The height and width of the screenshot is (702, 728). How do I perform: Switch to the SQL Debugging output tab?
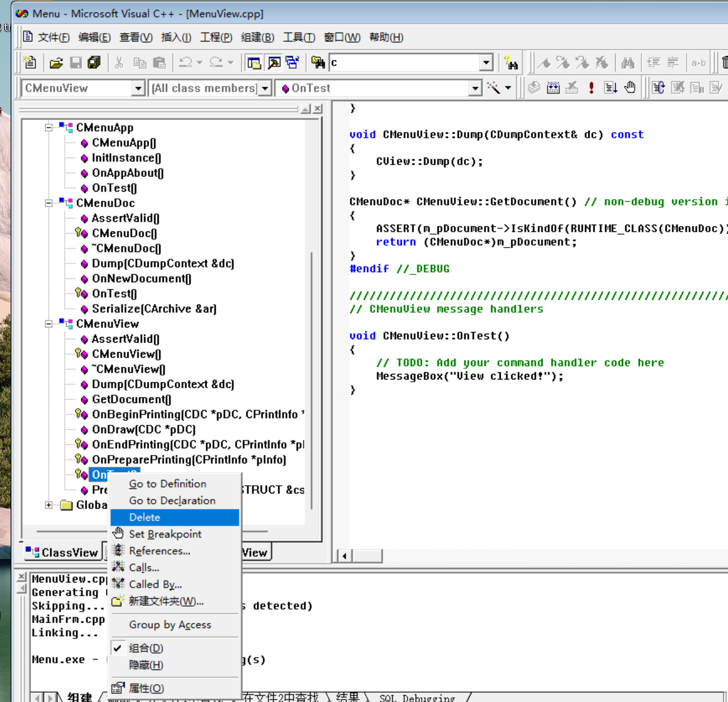click(417, 698)
